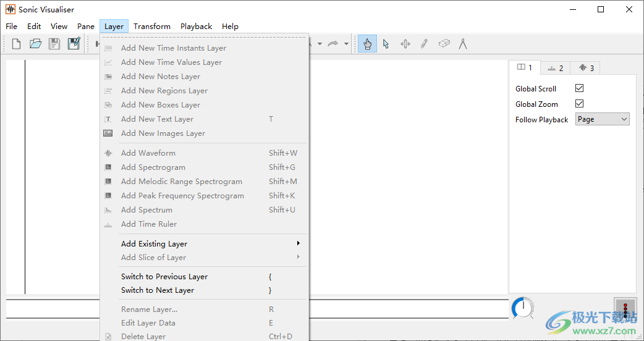
Task: Choose Switch to Next Layer
Action: pos(158,290)
